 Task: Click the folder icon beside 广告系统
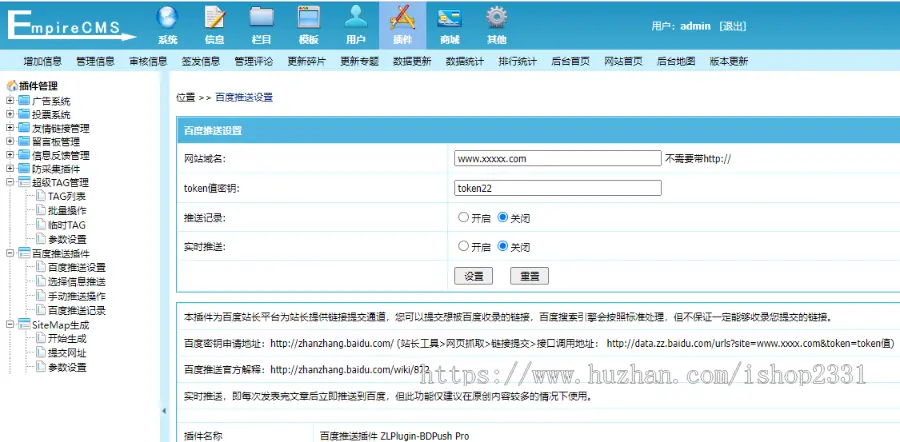click(24, 101)
